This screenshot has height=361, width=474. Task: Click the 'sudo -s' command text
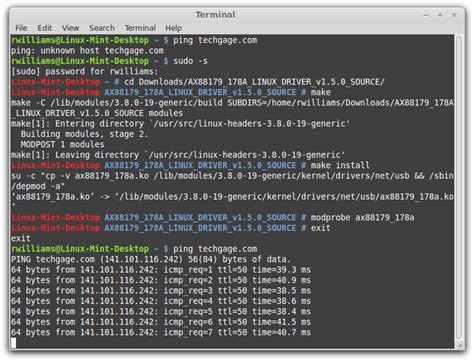[190, 61]
